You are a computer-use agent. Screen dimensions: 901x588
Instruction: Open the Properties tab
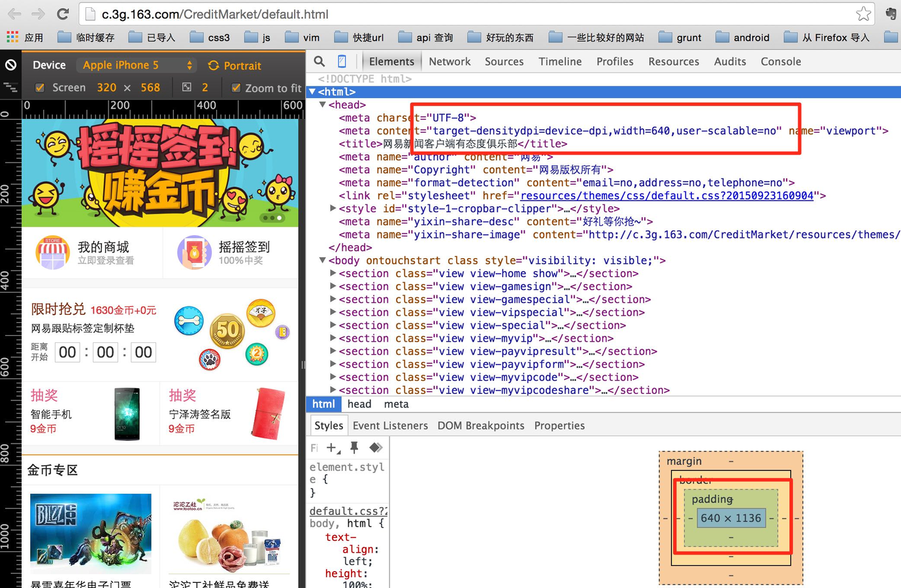559,425
